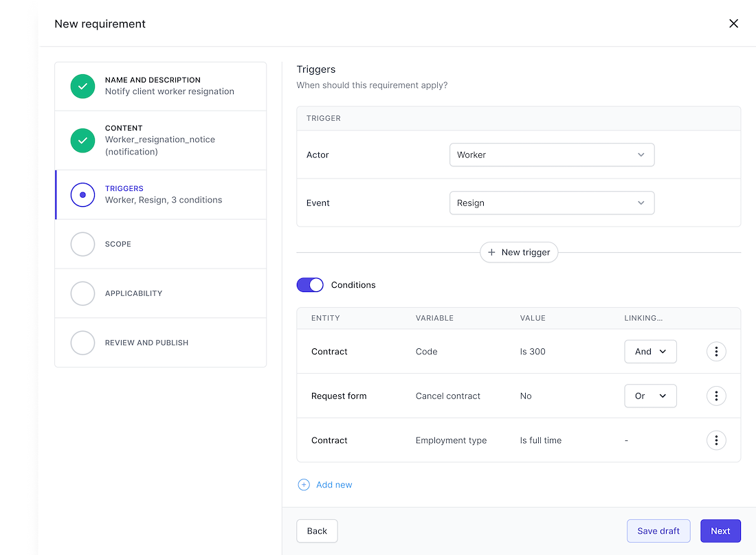Click the Event field label
The height and width of the screenshot is (555, 756).
[x=318, y=203]
